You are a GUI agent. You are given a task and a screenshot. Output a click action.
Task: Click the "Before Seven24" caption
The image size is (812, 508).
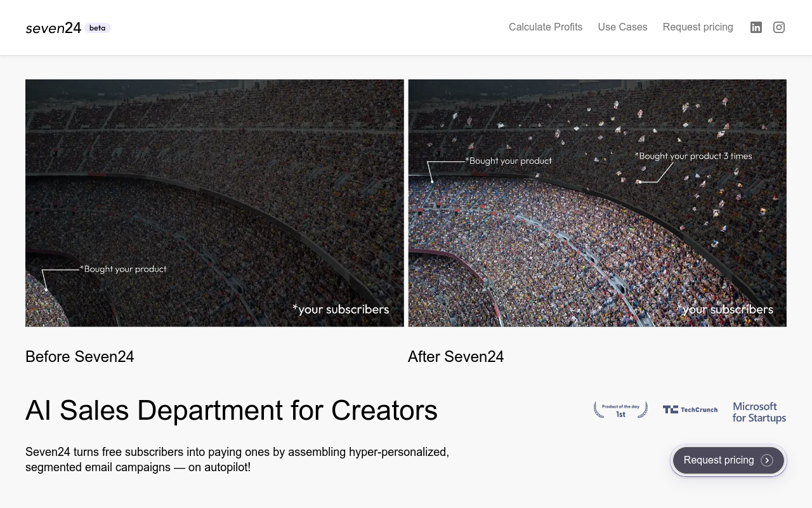pos(80,357)
